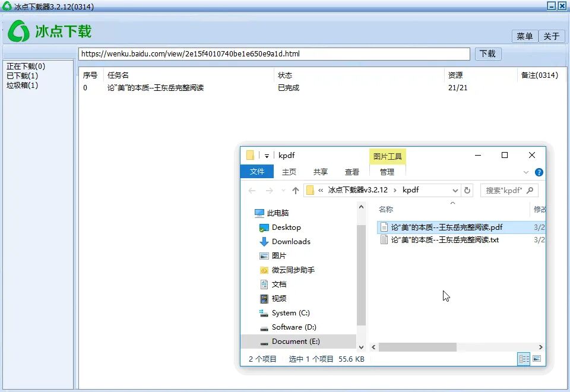Click the 冰点下载器v3.2.12 breadcrumb segment
The height and width of the screenshot is (392, 570).
point(357,190)
